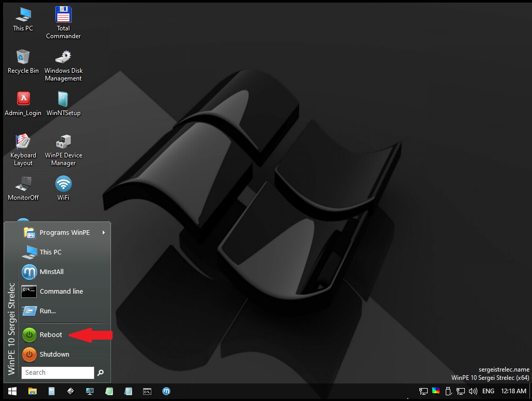Open File Explorer from the taskbar

point(32,391)
